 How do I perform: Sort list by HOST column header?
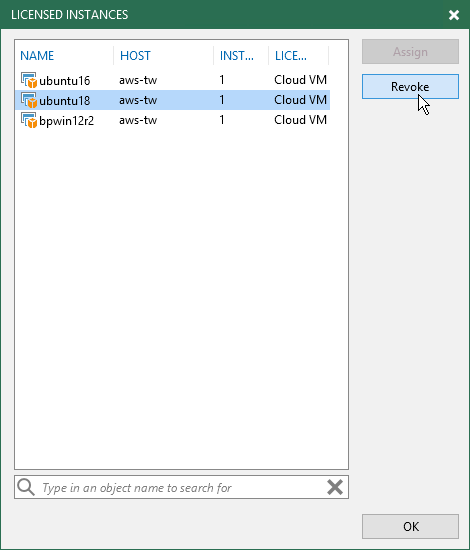[135, 56]
